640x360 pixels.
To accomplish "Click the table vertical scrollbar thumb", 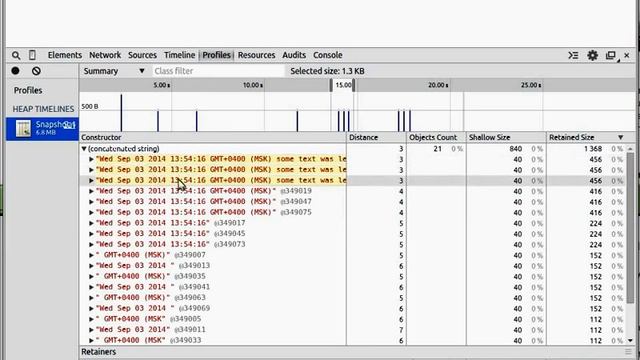I will click(630, 228).
